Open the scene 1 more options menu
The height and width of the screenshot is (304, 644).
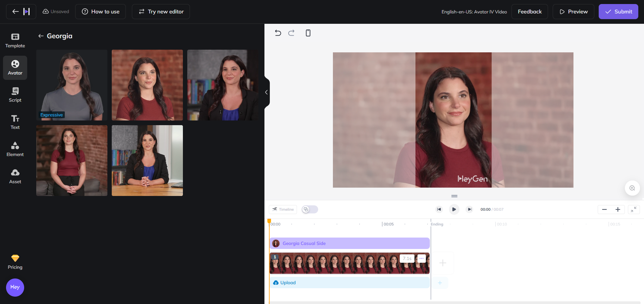click(x=422, y=258)
